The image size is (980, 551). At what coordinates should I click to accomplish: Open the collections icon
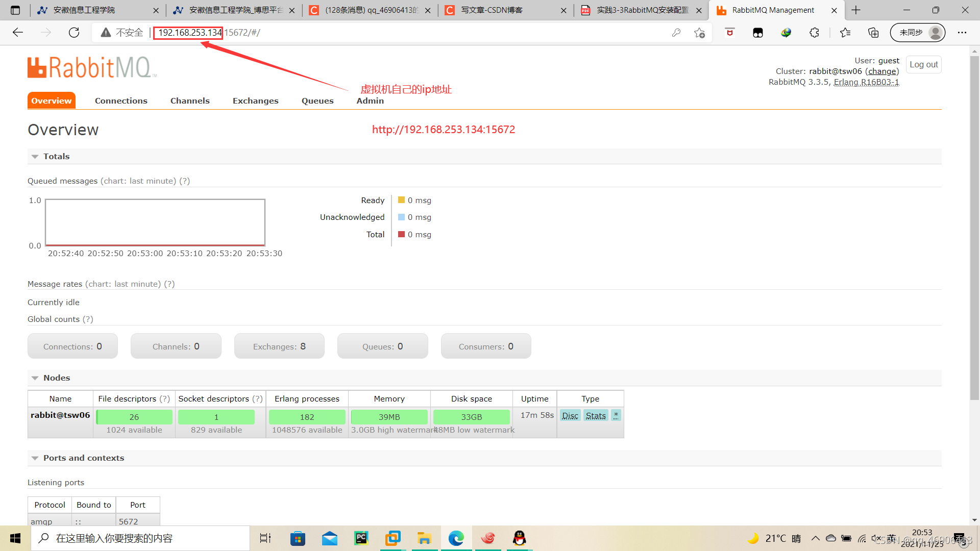click(873, 33)
